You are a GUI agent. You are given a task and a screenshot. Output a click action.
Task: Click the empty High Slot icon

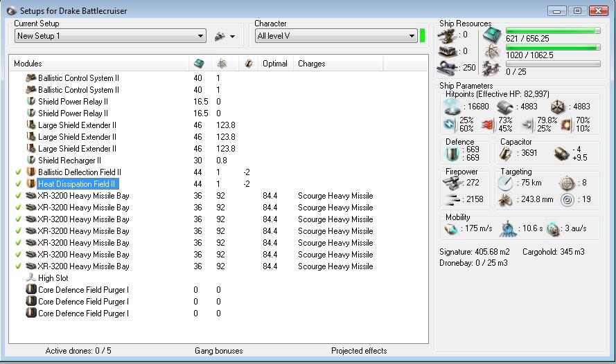point(30,278)
